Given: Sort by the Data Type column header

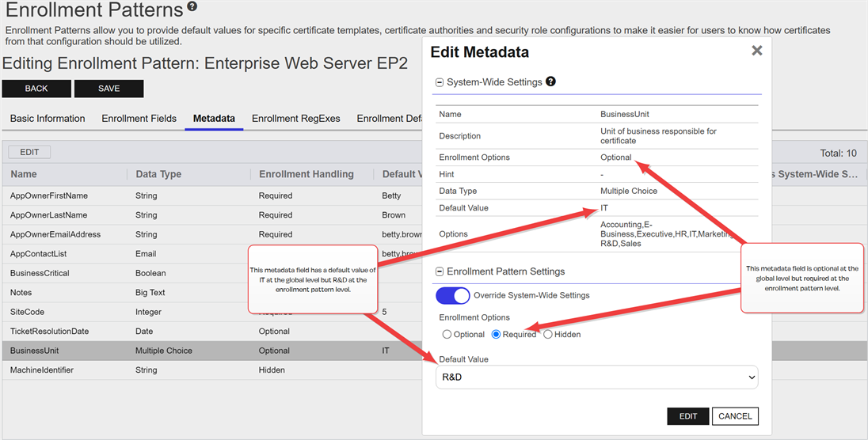Looking at the screenshot, I should pyautogui.click(x=158, y=174).
